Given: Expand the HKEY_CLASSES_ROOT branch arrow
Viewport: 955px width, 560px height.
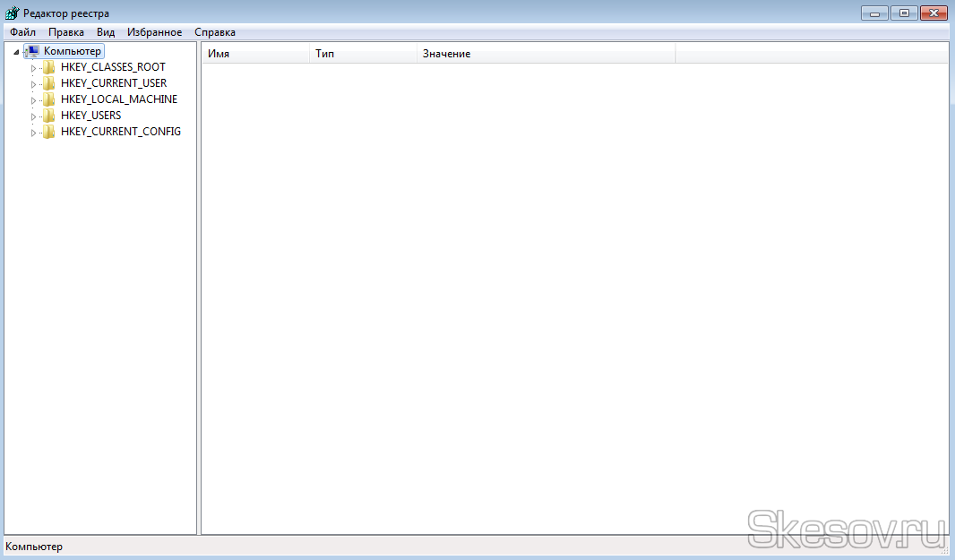Looking at the screenshot, I should pos(33,68).
